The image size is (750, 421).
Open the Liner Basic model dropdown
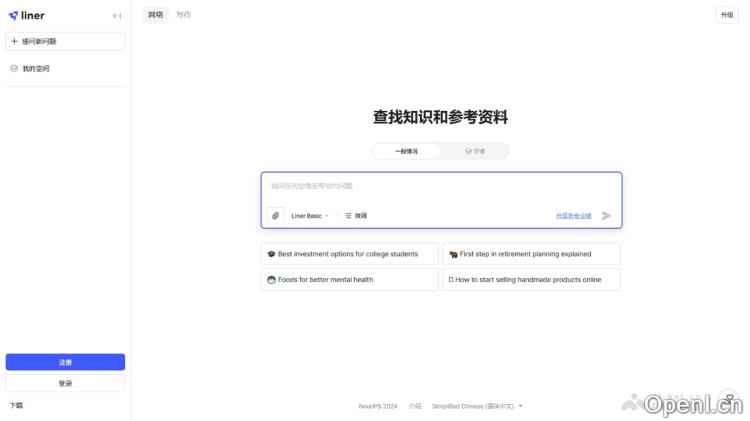(x=309, y=215)
